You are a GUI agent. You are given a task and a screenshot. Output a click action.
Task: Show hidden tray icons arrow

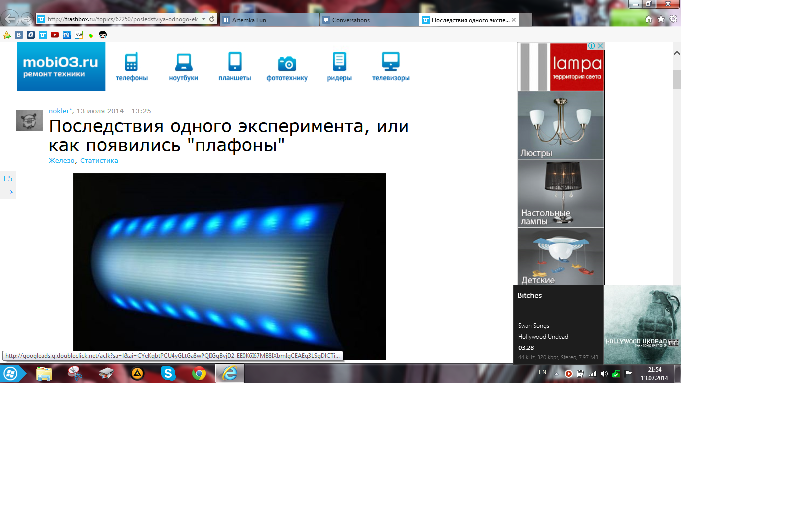coord(556,374)
